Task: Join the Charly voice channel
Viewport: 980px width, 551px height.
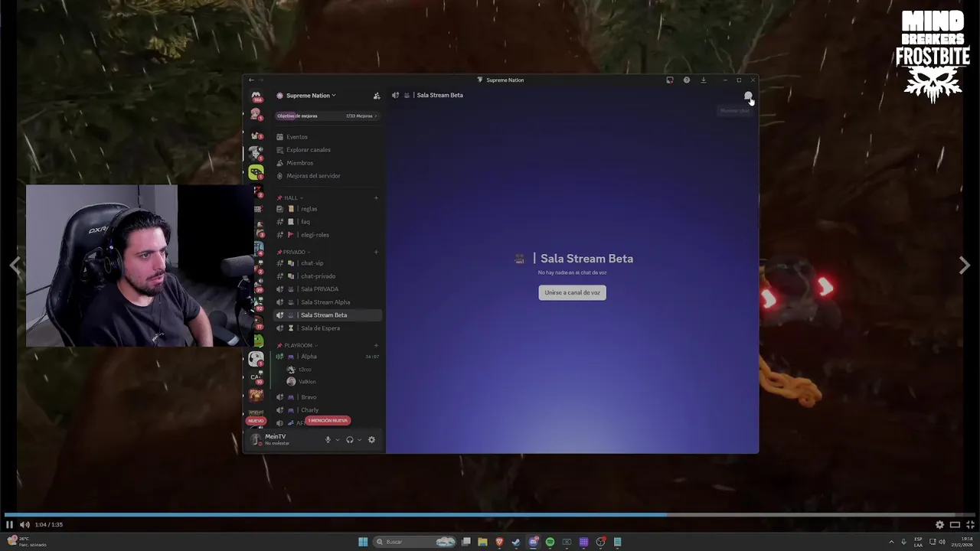Action: coord(328,410)
